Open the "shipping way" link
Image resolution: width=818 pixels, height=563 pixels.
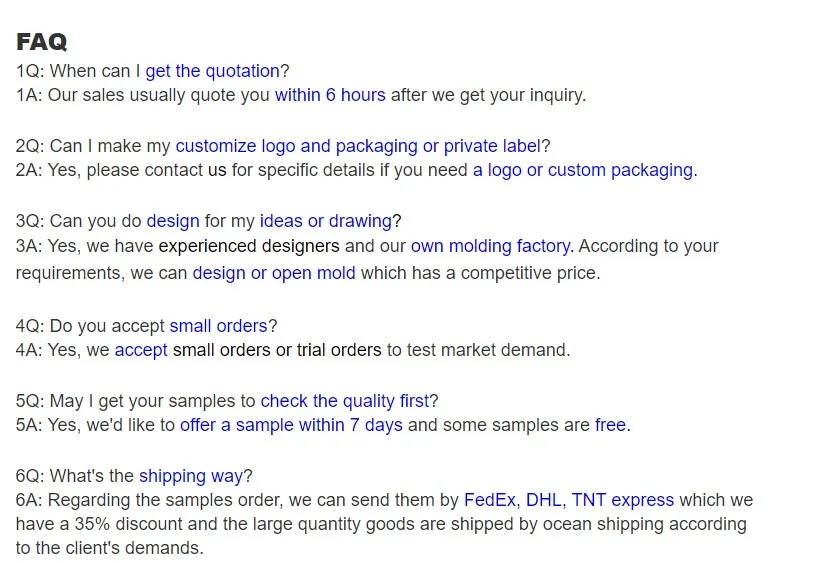[190, 476]
